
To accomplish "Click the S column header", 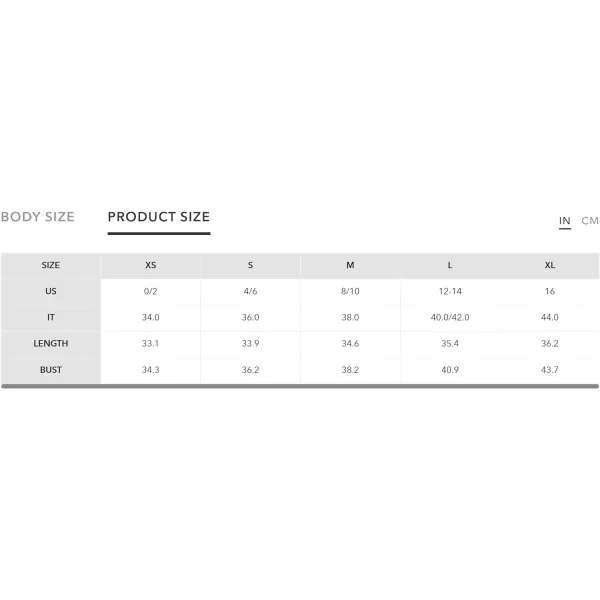I will (250, 265).
